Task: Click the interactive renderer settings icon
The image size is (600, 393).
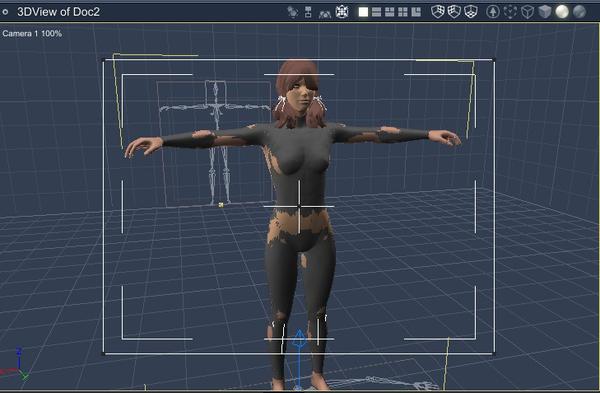Action: 293,12
